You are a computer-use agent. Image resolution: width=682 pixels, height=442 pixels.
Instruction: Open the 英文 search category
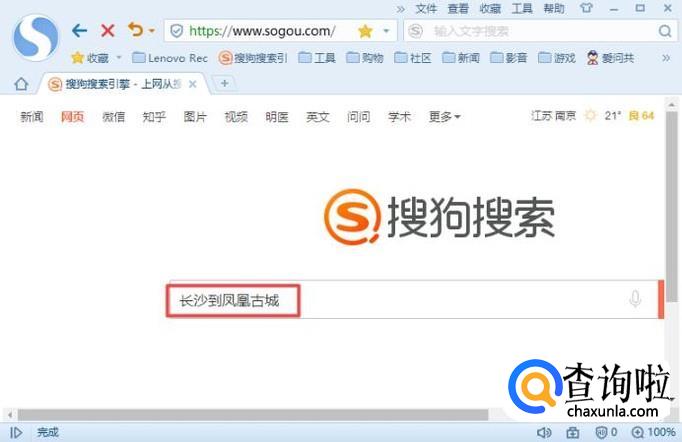click(318, 117)
